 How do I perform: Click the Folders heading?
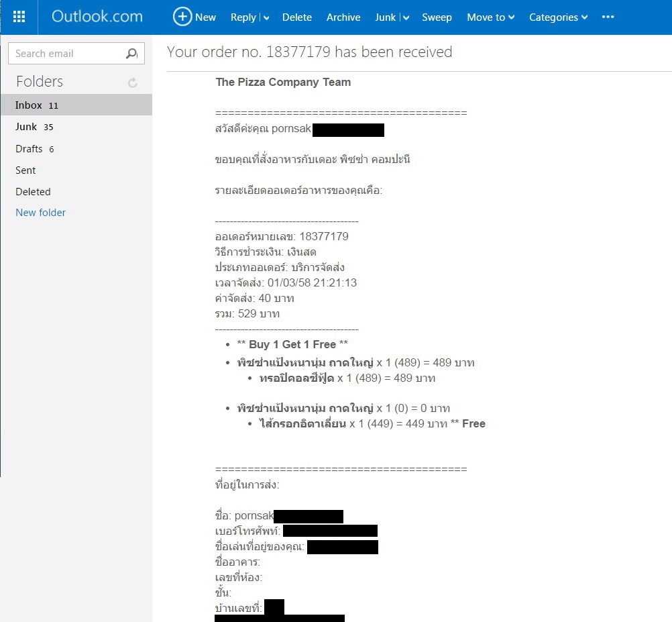[40, 81]
